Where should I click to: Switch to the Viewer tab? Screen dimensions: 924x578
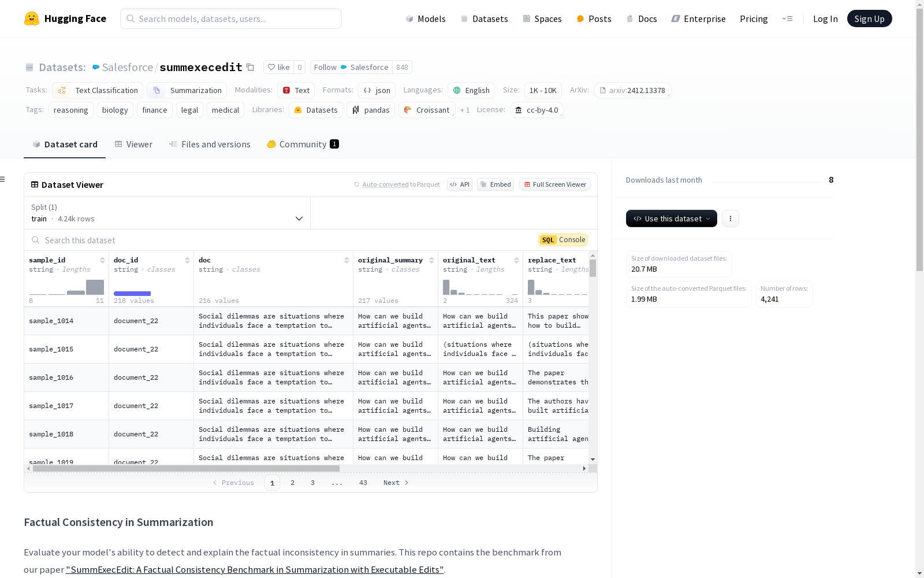133,144
